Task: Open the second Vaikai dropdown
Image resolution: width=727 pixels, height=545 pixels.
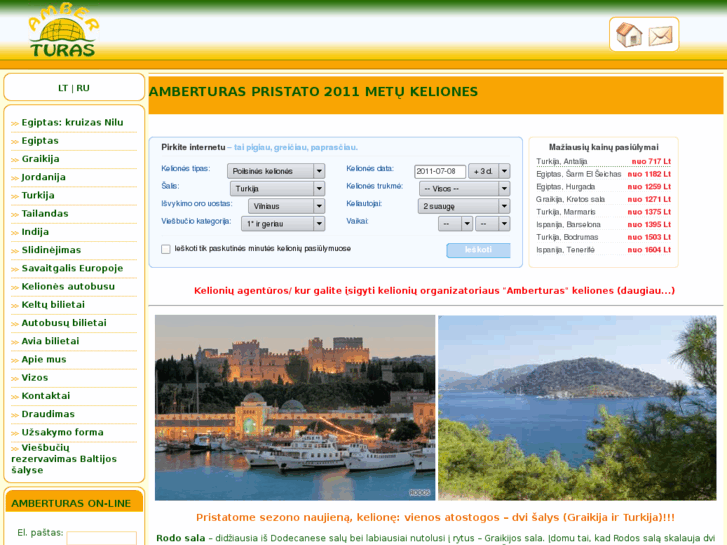Action: [493, 224]
